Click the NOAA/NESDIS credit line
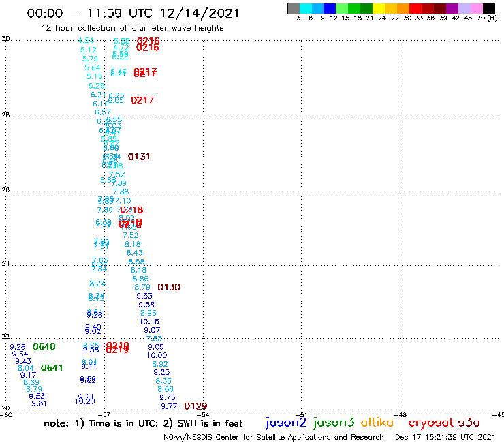Screen dimensions: 504x443 [274, 437]
